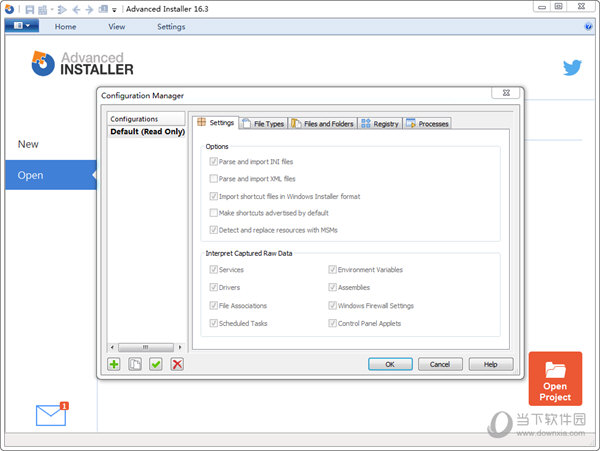Click the Twitter bird icon
Screen dimensions: 600x451
point(572,68)
